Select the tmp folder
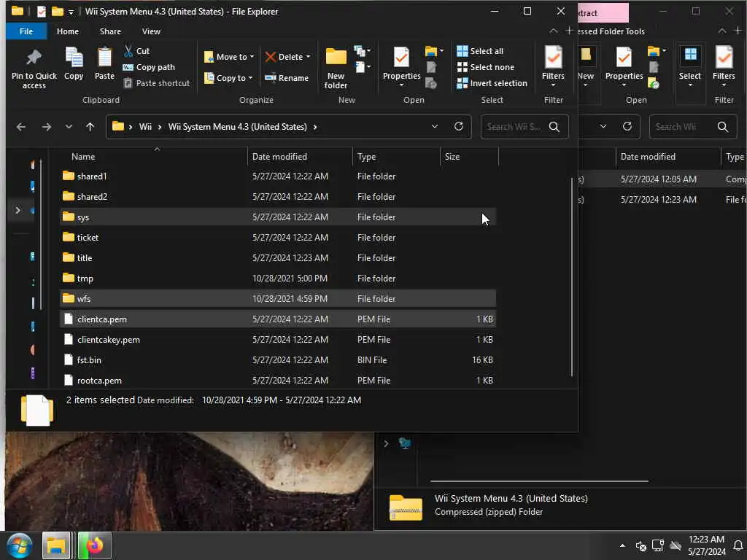 tap(278, 279)
